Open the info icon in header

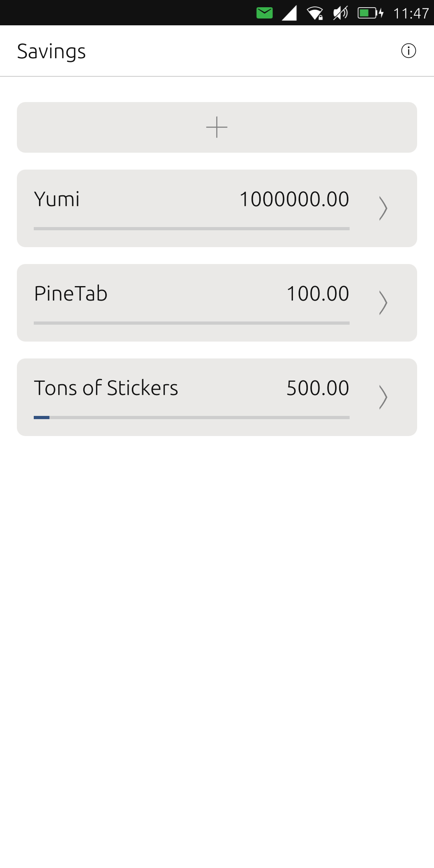click(408, 51)
